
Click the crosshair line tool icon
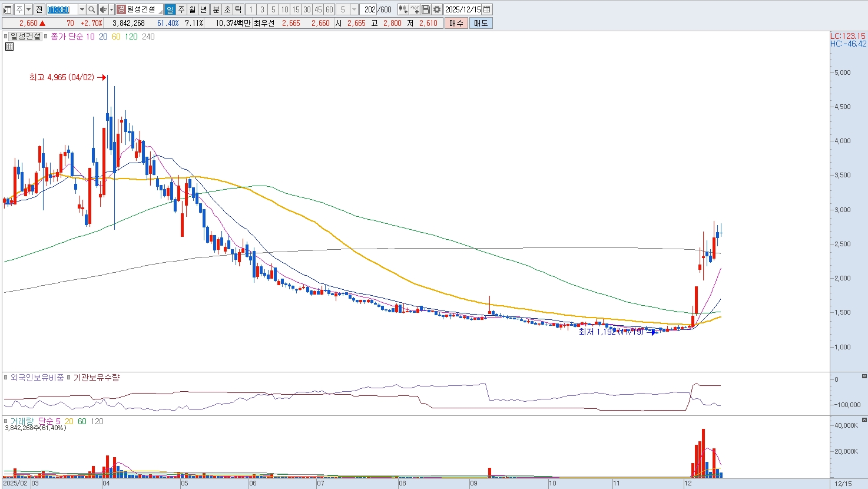click(x=415, y=9)
